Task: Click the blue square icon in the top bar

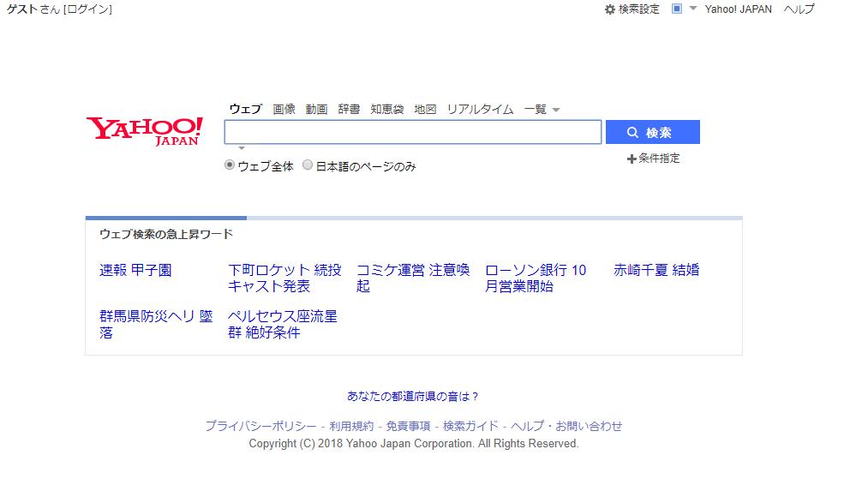Action: click(x=676, y=9)
